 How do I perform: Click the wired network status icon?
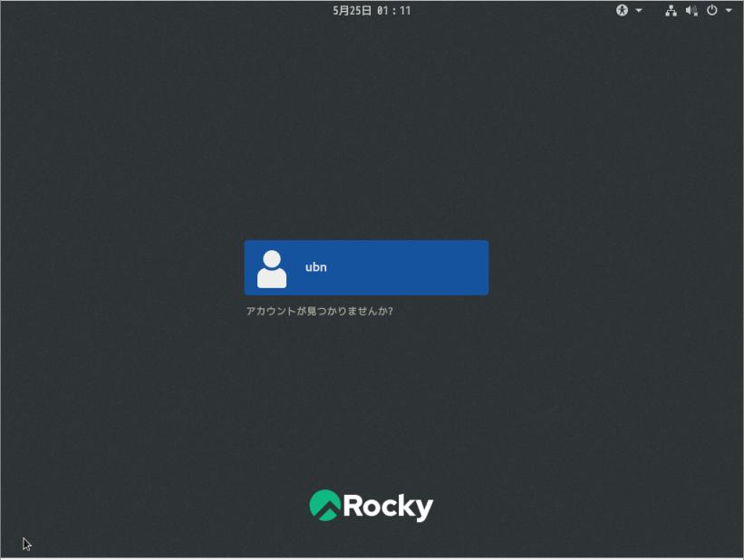click(671, 11)
